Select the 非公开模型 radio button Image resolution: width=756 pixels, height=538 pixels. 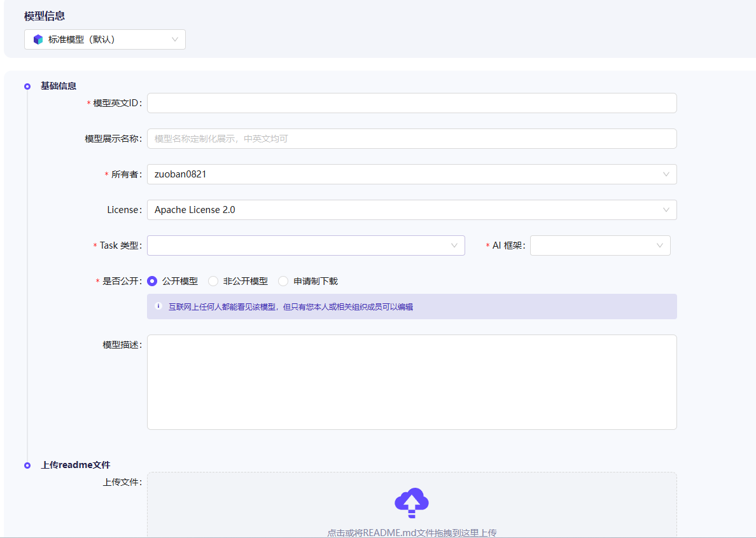pyautogui.click(x=213, y=281)
